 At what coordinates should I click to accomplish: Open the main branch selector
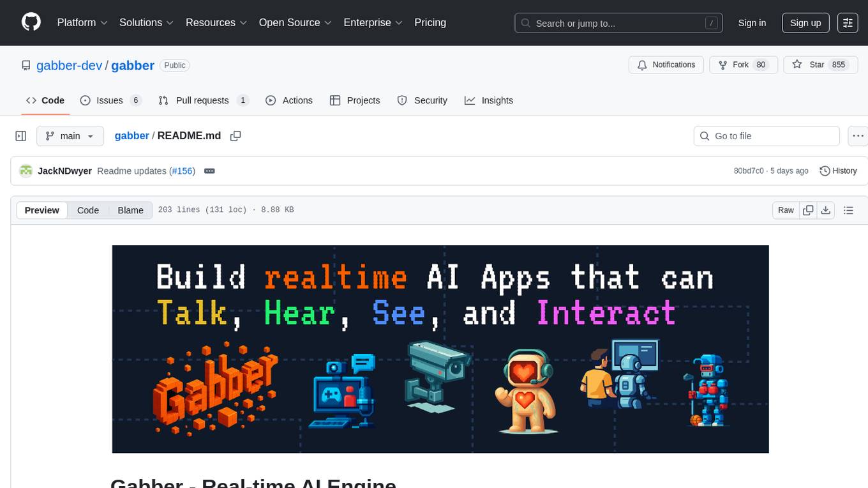pos(70,136)
